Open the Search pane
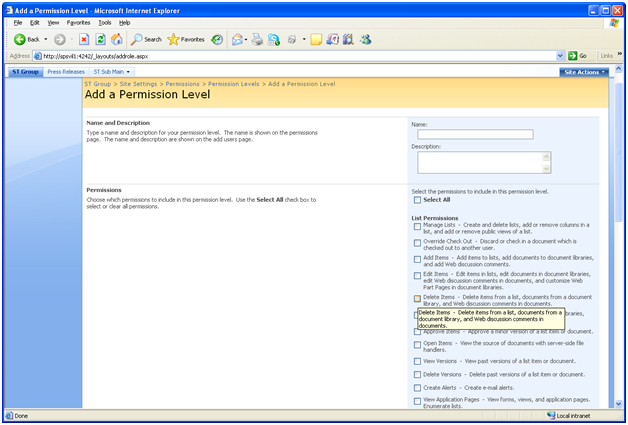The image size is (628, 425). [x=147, y=39]
